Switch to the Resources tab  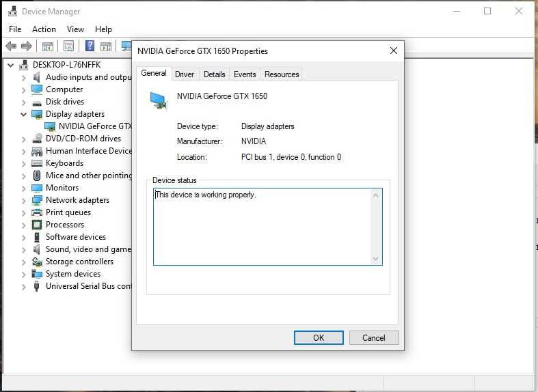click(282, 74)
